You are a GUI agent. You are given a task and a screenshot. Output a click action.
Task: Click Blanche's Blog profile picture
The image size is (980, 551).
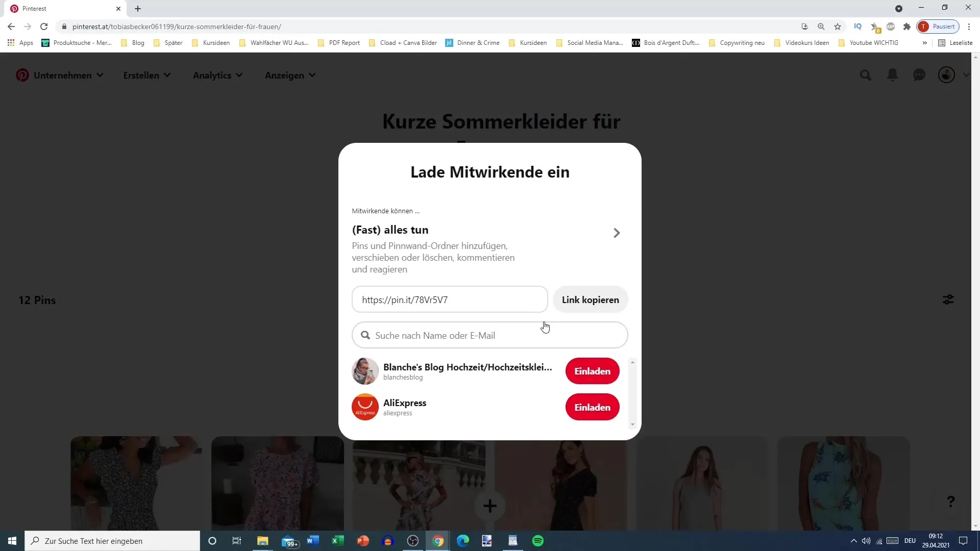click(365, 371)
